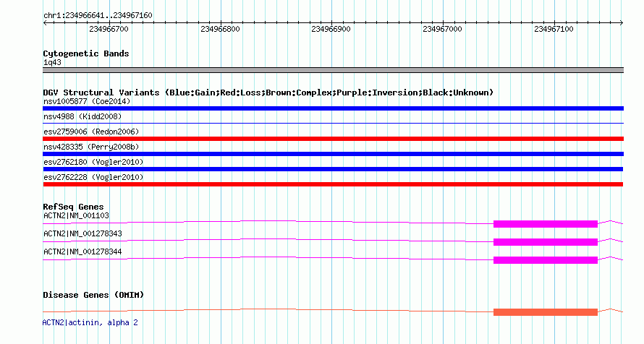Click blue gain bar under nsv428335
Screen dimensions: 644x344
[333, 154]
